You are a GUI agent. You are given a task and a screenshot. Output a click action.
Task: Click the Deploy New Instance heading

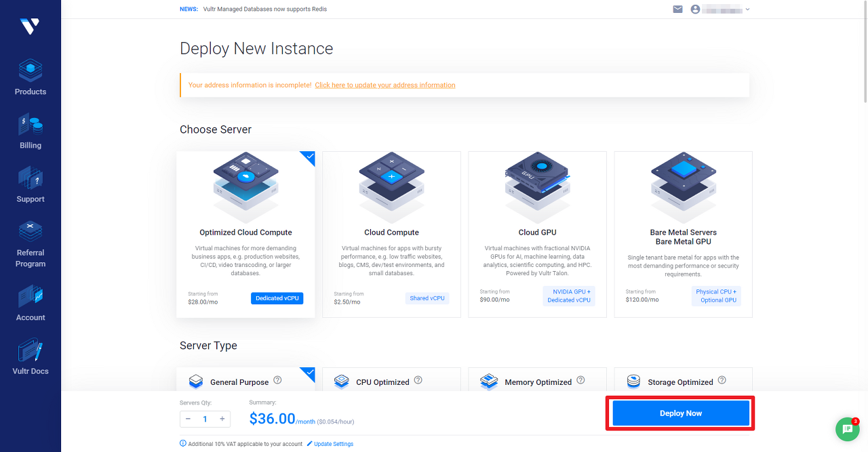(256, 49)
